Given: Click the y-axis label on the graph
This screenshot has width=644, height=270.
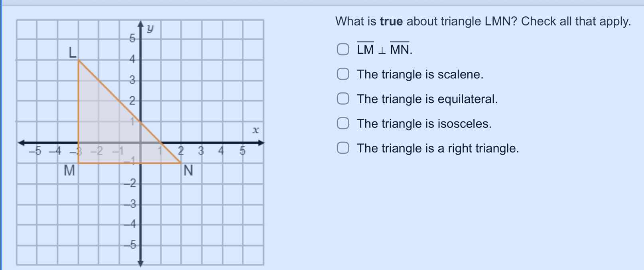Looking at the screenshot, I should click(x=150, y=28).
